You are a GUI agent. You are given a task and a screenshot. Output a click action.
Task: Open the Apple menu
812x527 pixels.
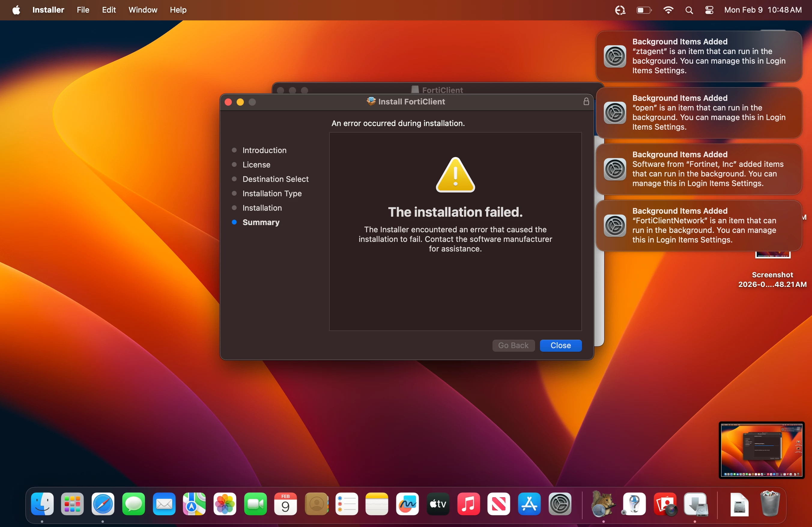[16, 10]
